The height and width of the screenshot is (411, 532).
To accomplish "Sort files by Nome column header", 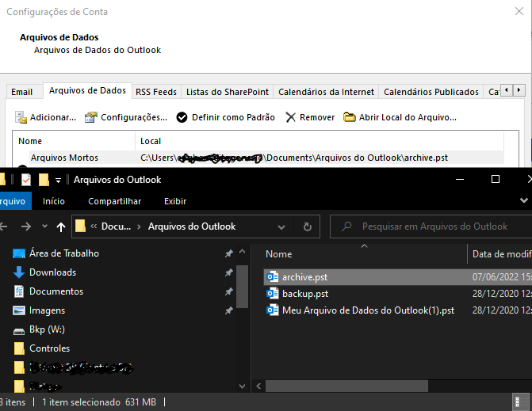I will tap(365, 254).
